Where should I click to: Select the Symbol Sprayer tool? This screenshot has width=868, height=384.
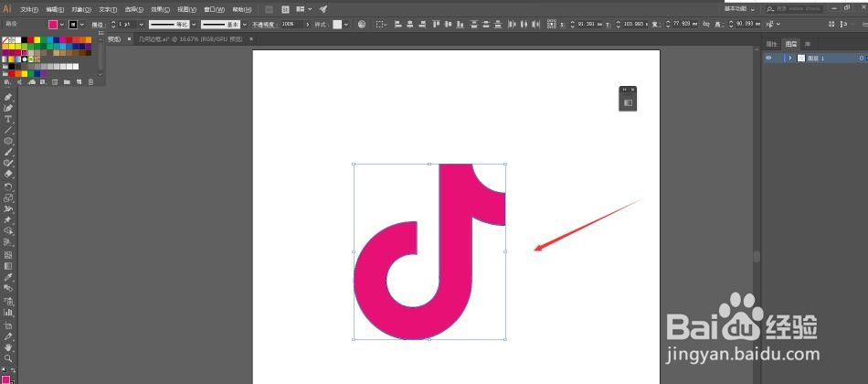coord(7,301)
